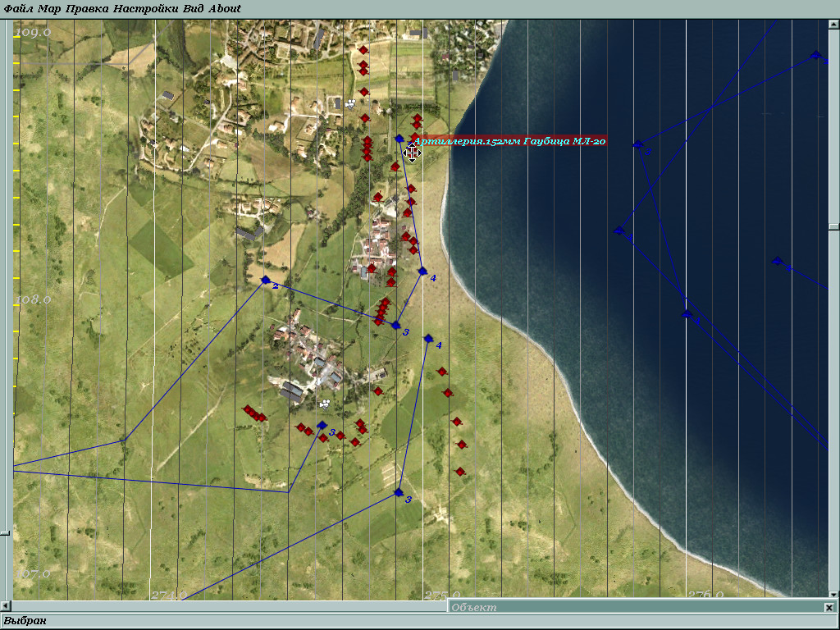This screenshot has width=840, height=630.
Task: Click the vertical scrollbar up arrow
Action: [x=834, y=24]
